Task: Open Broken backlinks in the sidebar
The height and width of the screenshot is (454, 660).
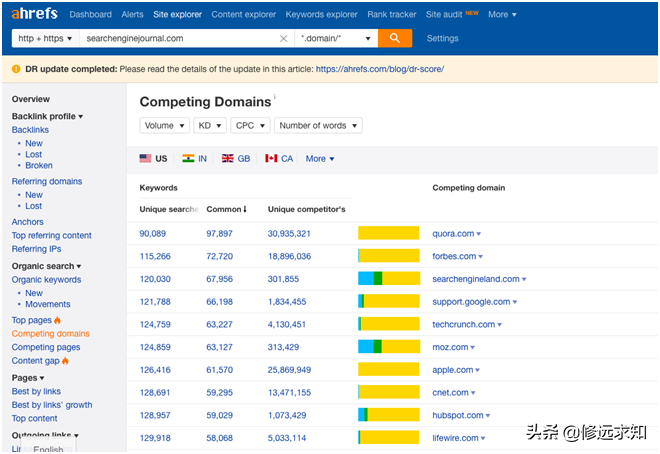Action: pyautogui.click(x=39, y=165)
